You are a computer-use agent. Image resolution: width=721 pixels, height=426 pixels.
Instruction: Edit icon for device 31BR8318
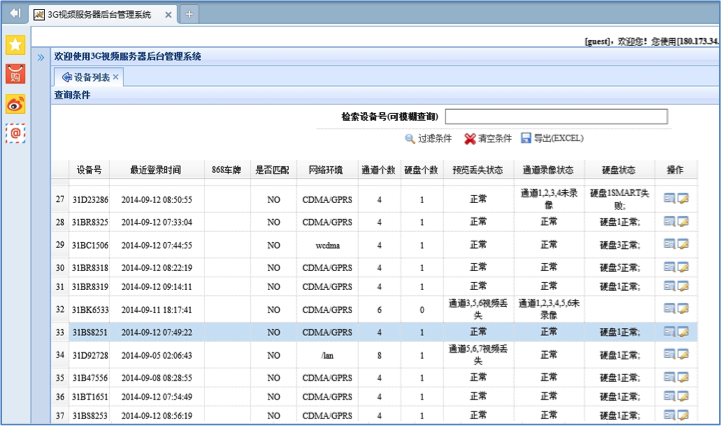click(x=683, y=267)
